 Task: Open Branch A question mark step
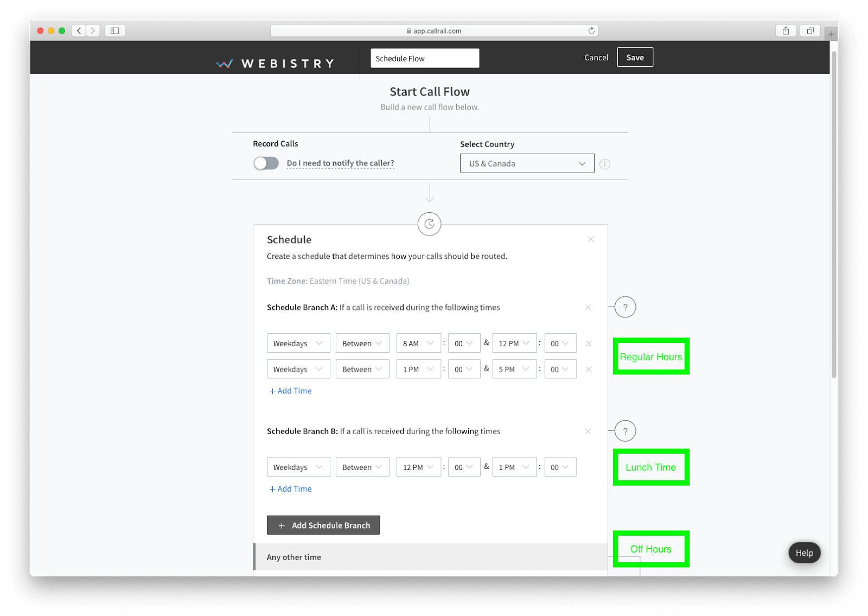click(625, 307)
